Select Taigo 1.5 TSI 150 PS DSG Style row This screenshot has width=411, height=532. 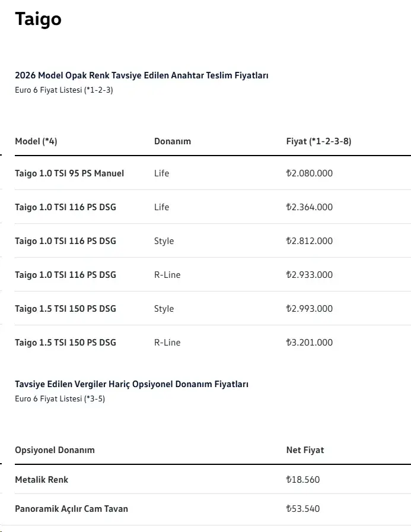[x=213, y=309]
